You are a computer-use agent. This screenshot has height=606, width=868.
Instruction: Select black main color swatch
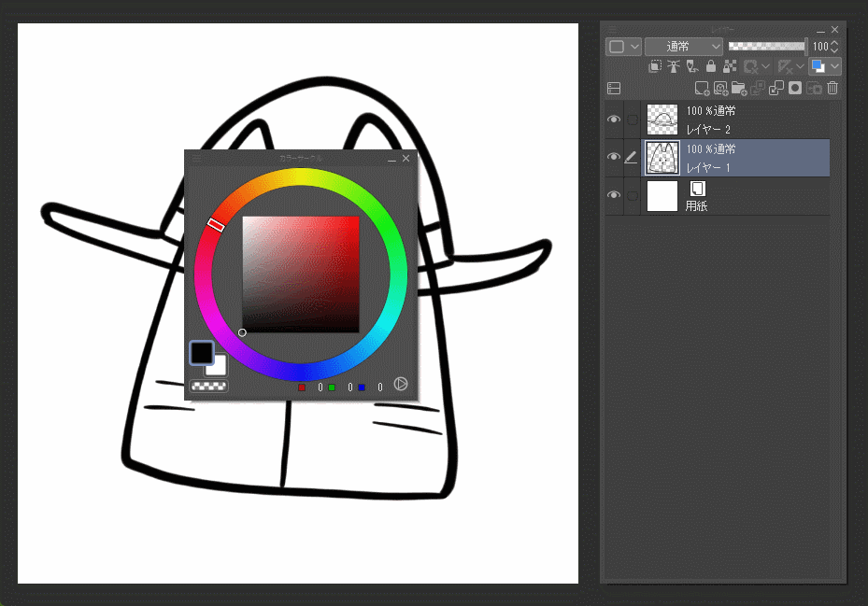(202, 353)
